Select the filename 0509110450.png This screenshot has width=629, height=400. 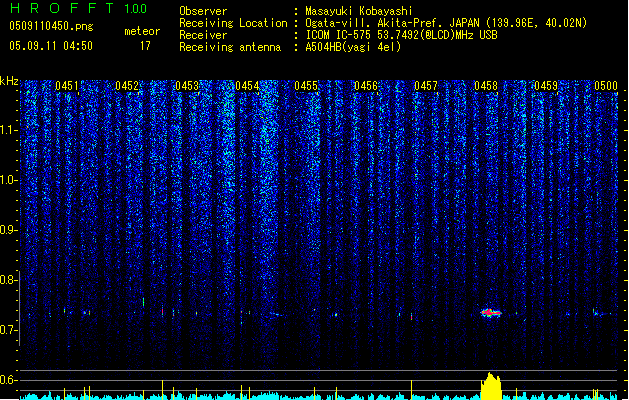(51, 26)
